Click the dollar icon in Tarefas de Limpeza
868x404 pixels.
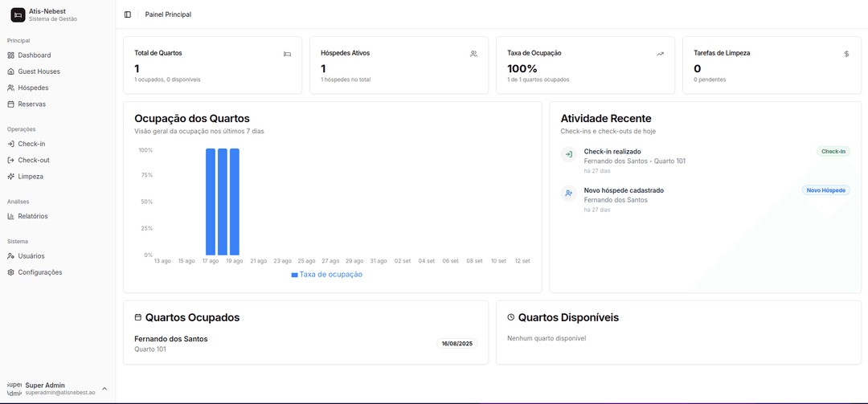tap(846, 54)
